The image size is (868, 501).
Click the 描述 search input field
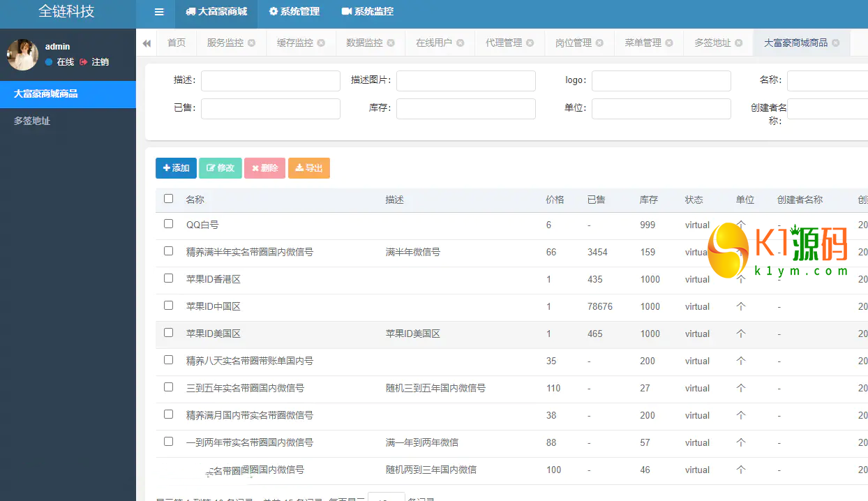[270, 81]
